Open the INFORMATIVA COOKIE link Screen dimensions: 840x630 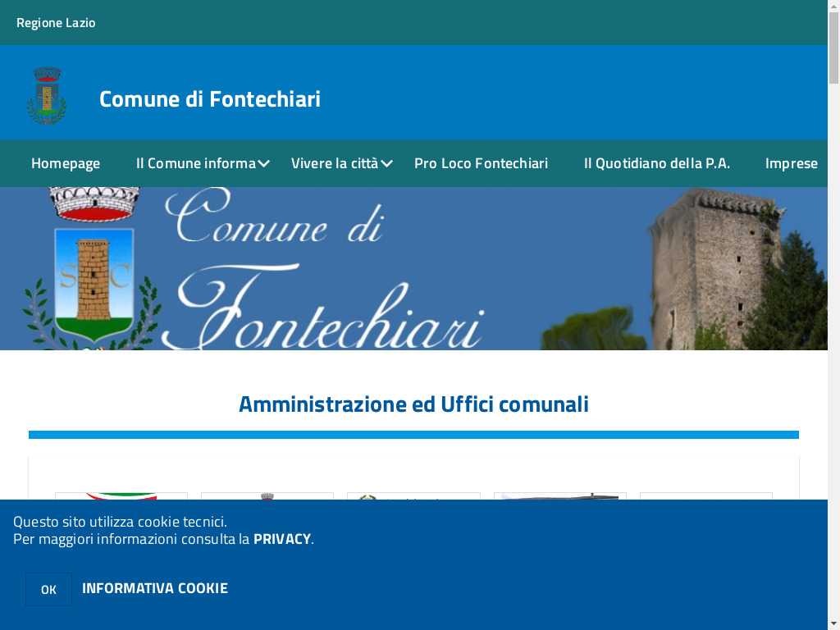(155, 588)
